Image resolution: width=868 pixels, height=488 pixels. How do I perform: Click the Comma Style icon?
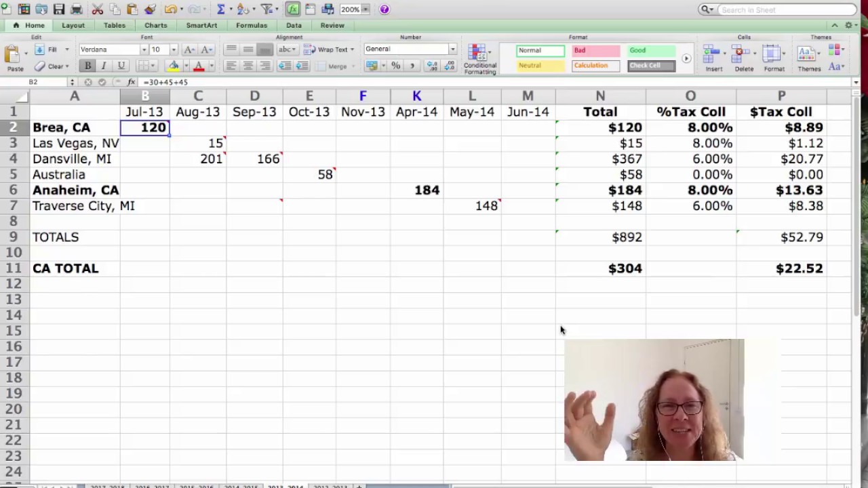(412, 66)
